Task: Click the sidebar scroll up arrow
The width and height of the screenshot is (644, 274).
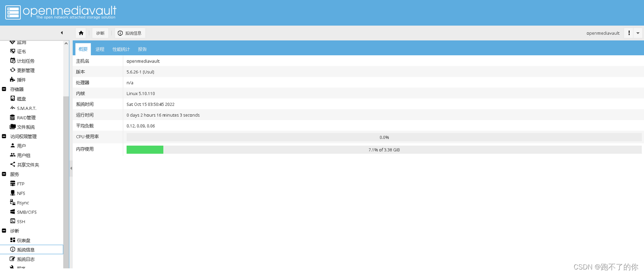Action: [x=66, y=43]
